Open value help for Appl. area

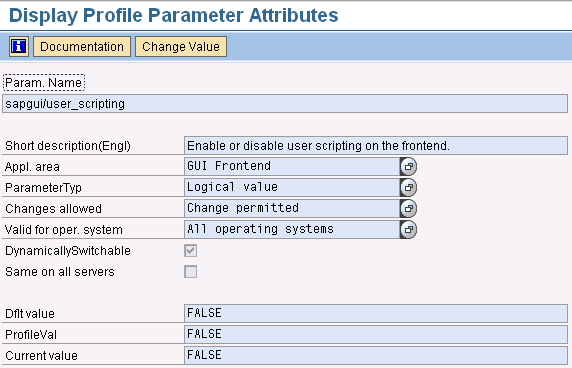408,166
